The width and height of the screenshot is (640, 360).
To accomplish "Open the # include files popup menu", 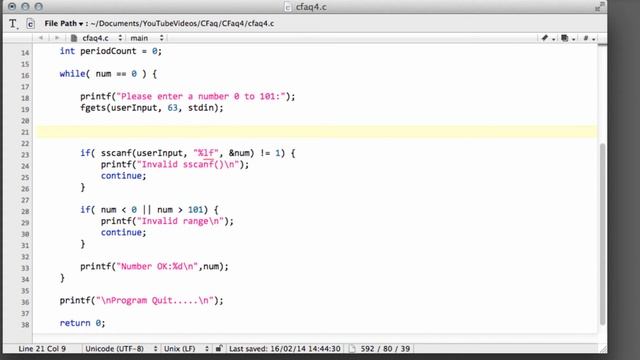I will (589, 38).
